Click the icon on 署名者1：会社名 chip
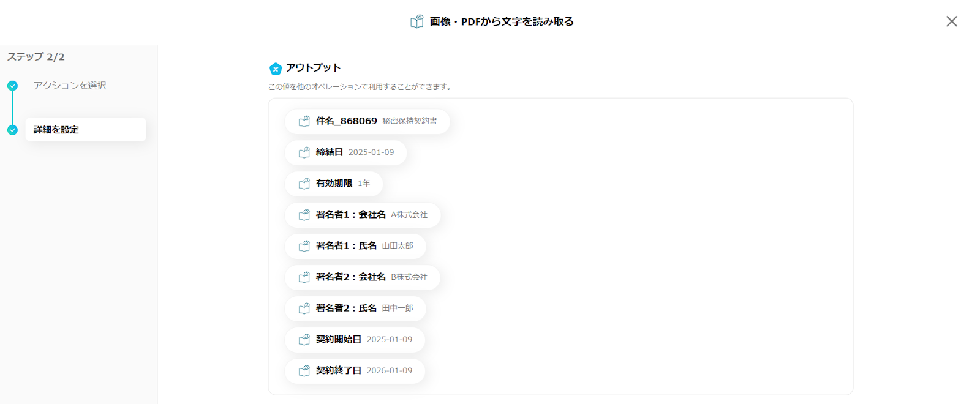This screenshot has width=980, height=404. 304,215
